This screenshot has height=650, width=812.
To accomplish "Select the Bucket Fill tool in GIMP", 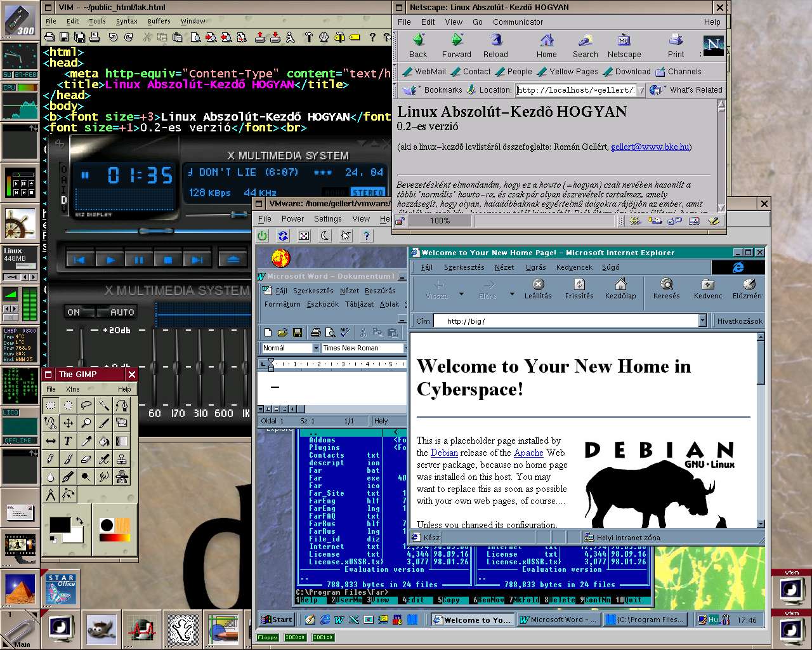I will coord(104,441).
